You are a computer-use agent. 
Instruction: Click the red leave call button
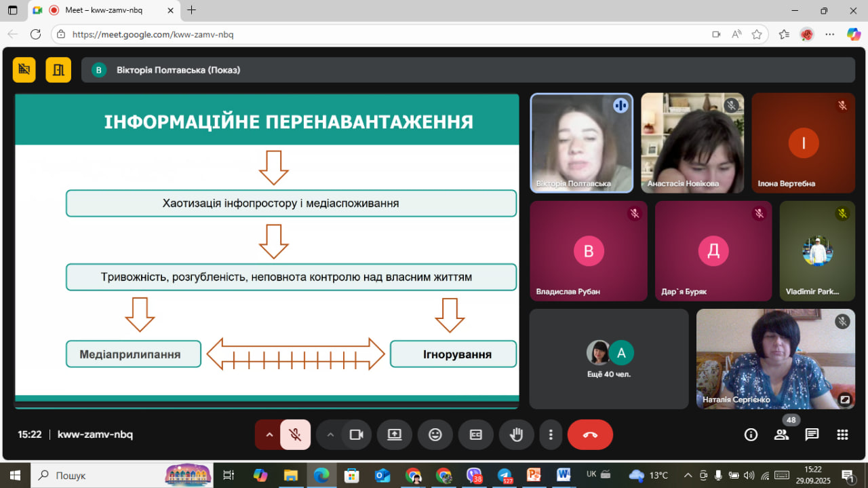coord(589,435)
